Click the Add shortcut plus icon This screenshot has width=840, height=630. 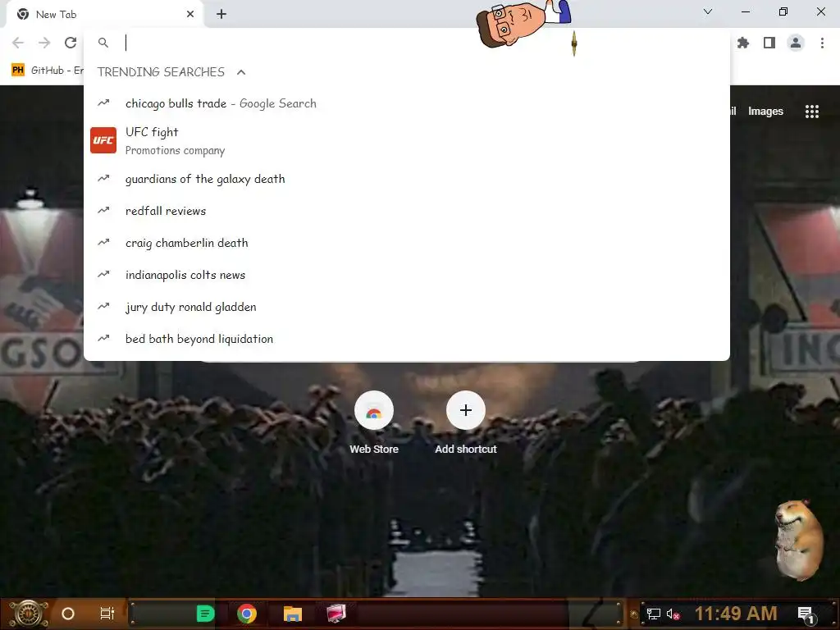point(466,410)
